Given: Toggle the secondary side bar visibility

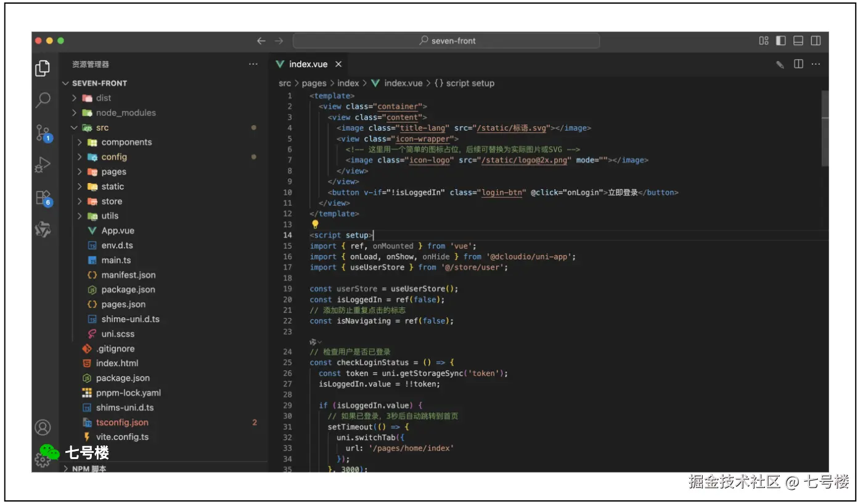Looking at the screenshot, I should (x=816, y=41).
